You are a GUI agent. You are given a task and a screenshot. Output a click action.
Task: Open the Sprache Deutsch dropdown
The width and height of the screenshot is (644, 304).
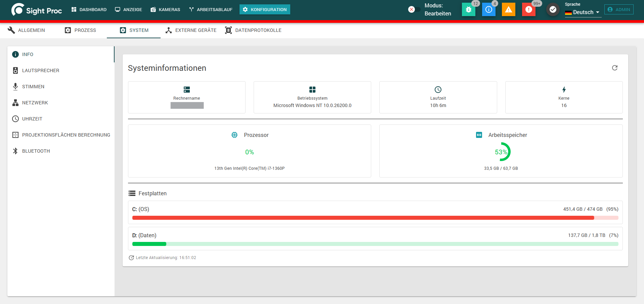click(x=583, y=12)
